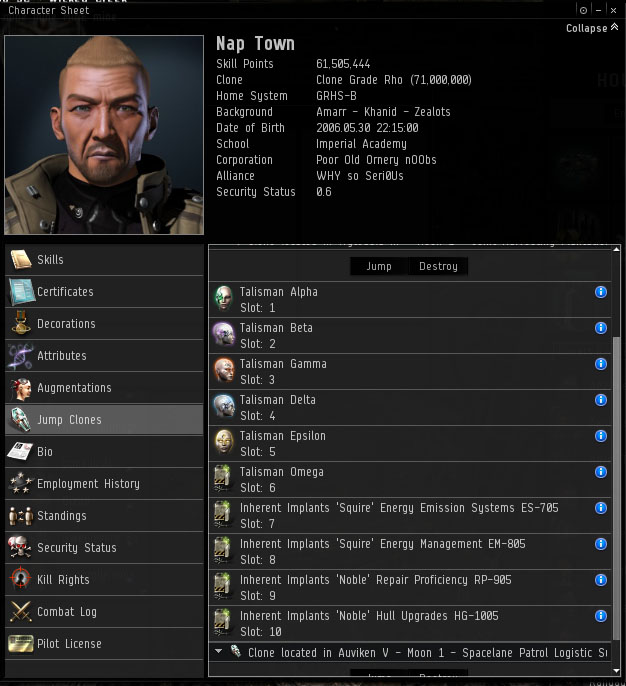
Task: Click the jump clones list scrollbar
Action: (616, 488)
